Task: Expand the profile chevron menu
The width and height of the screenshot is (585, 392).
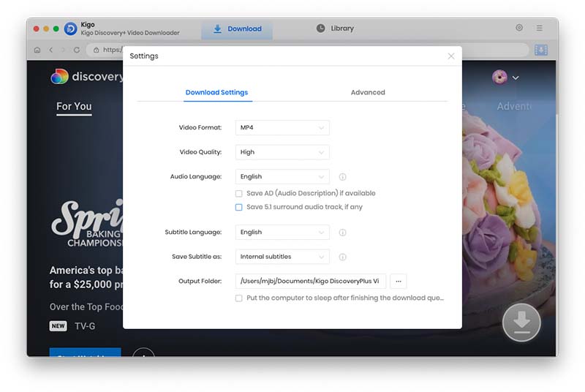Action: (516, 78)
